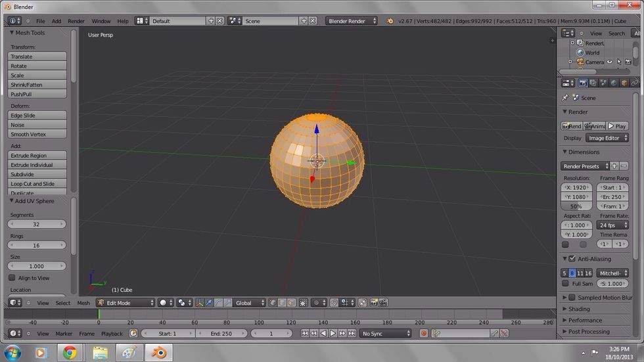The height and width of the screenshot is (362, 644).
Task: Pin the Scene properties context
Action: pyautogui.click(x=565, y=98)
